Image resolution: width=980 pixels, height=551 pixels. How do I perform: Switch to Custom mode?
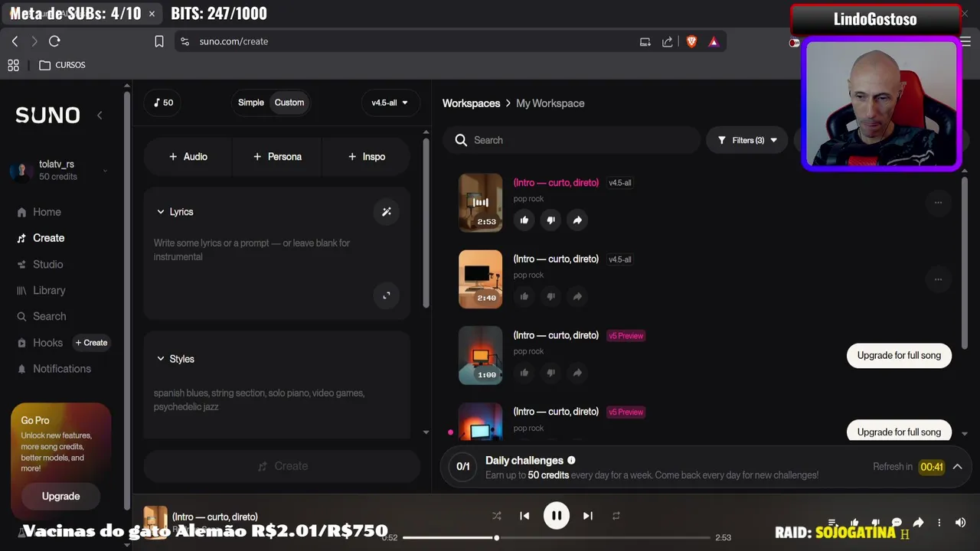click(x=289, y=103)
